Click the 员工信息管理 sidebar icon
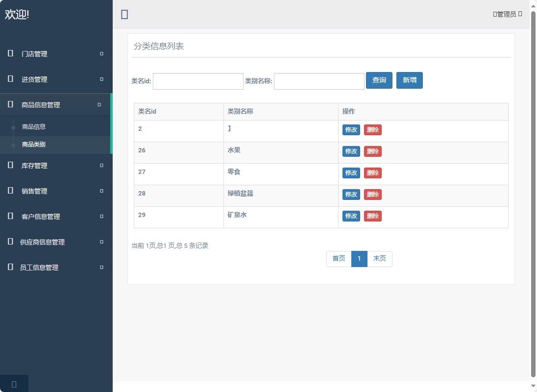 (10, 268)
